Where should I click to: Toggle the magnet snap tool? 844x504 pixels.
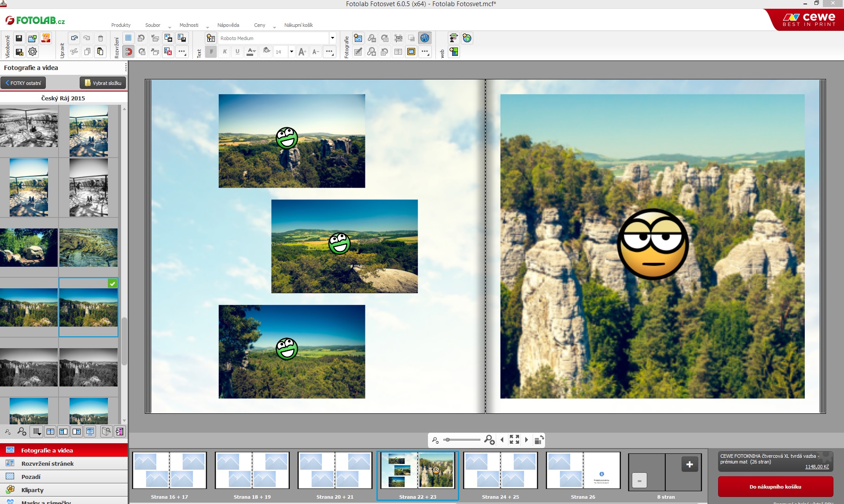(x=128, y=52)
